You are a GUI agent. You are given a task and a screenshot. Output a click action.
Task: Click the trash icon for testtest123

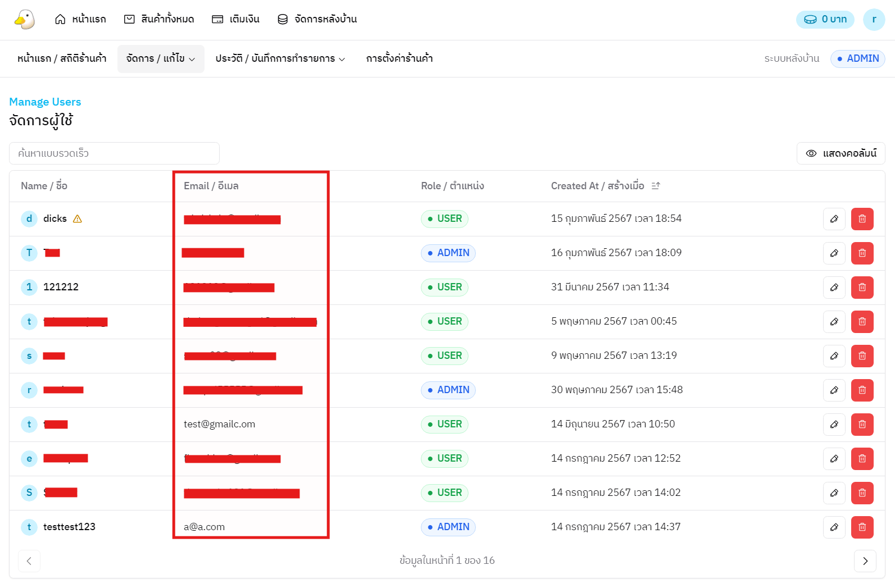pos(862,527)
